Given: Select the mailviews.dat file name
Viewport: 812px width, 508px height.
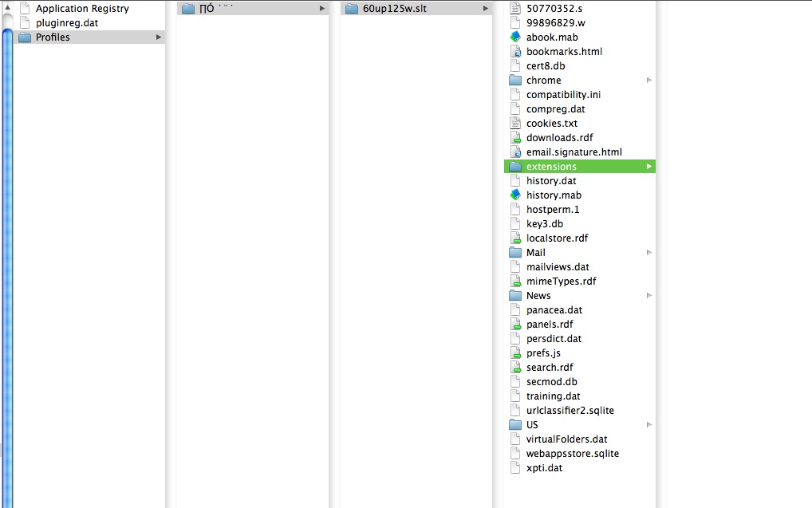Looking at the screenshot, I should [x=558, y=266].
